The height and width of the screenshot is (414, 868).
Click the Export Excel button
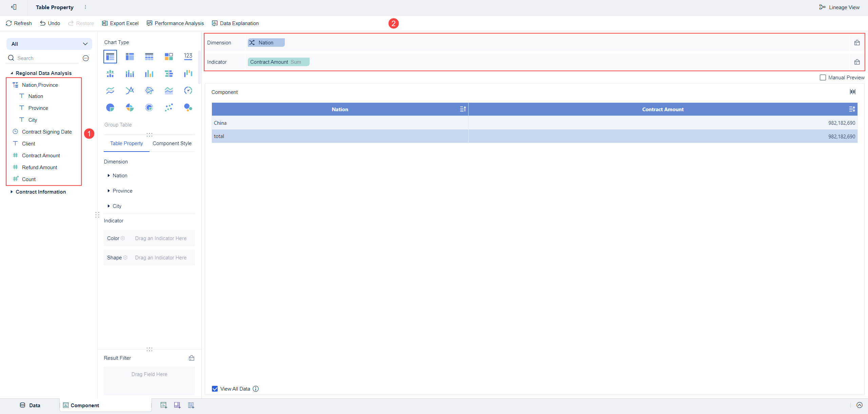click(120, 23)
